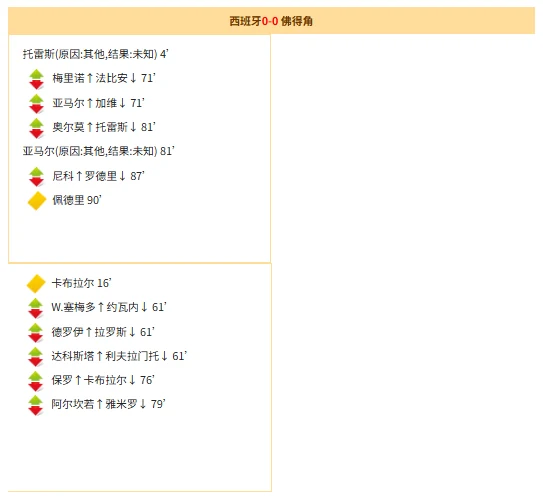Viewport: 543px width, 498px height.
Task: Click substitution icon for 达科斯塔↑利夫拉门托
Action: (x=36, y=357)
